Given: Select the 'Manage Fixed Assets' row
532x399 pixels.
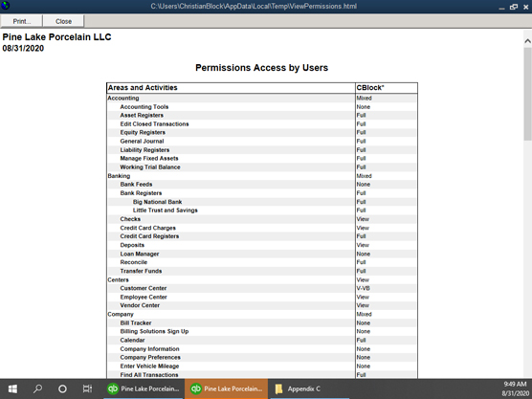Looking at the screenshot, I should tap(262, 159).
